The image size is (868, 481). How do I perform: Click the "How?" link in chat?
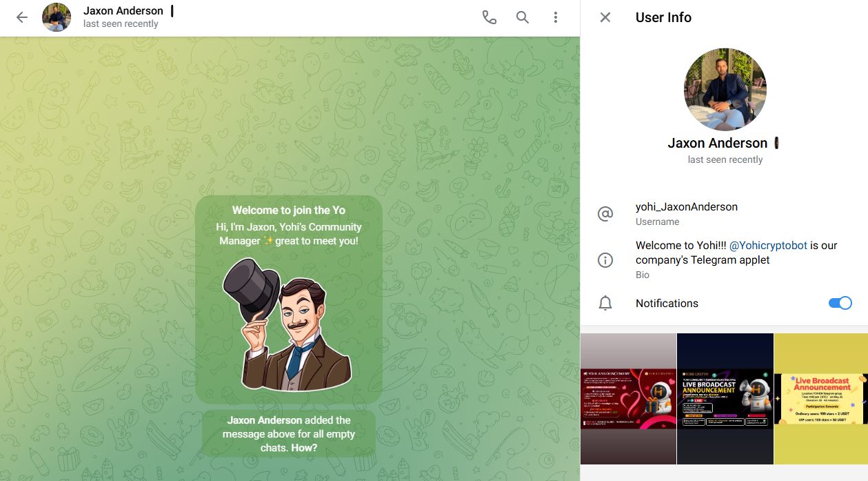click(x=304, y=448)
